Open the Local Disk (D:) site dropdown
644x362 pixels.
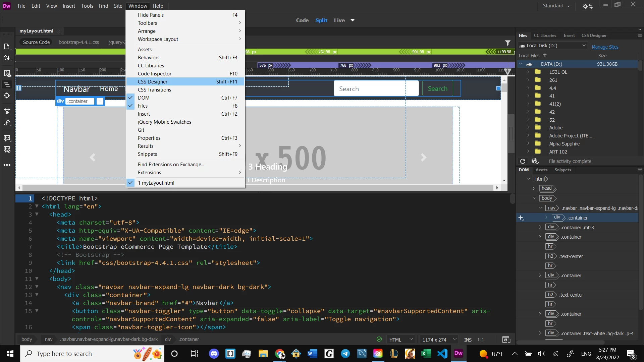[x=584, y=46]
